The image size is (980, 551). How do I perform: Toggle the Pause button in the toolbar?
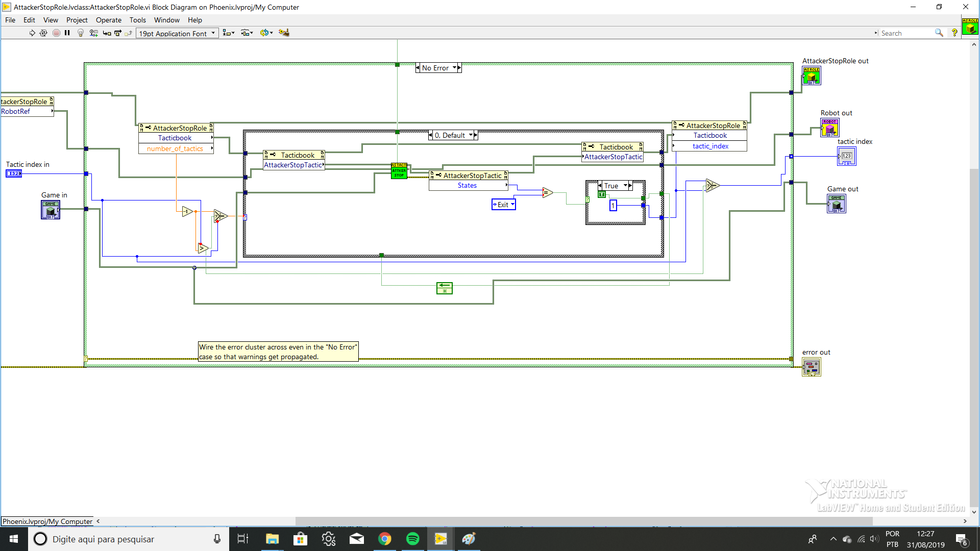pos(67,33)
